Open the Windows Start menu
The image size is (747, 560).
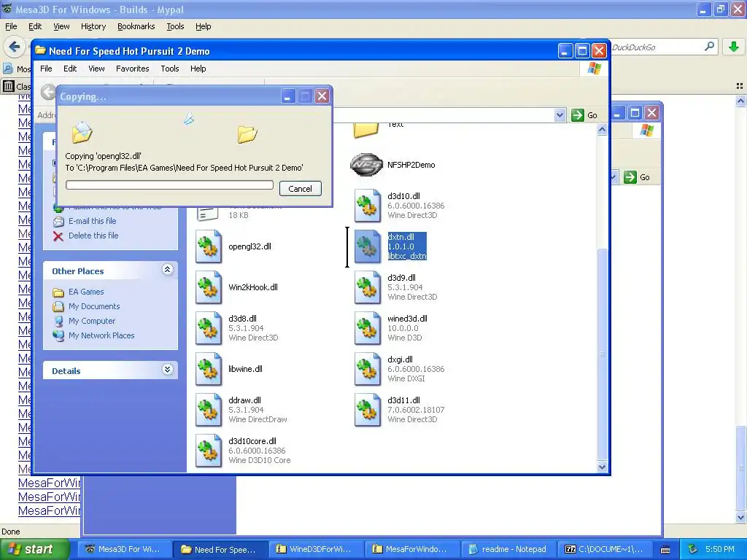(x=34, y=549)
